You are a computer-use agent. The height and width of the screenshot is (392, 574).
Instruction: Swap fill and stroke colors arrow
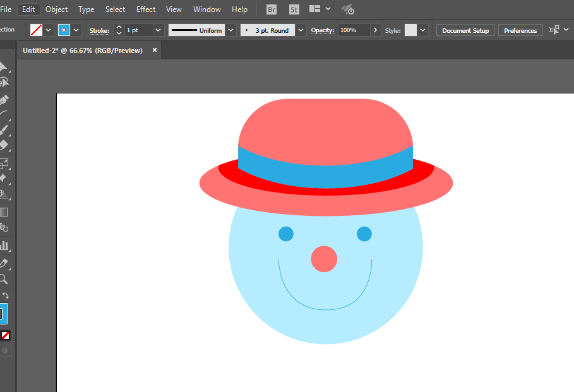coord(6,295)
